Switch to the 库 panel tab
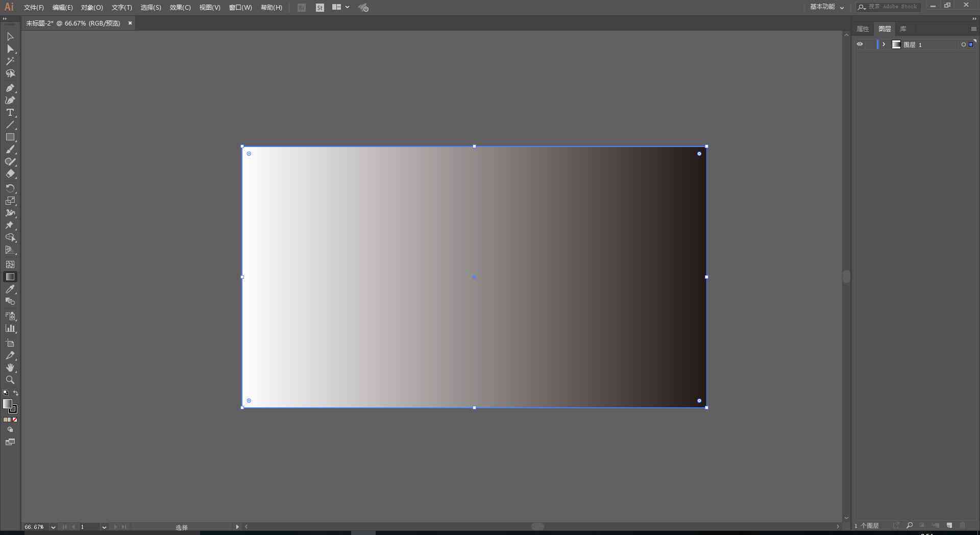The image size is (980, 535). 903,29
